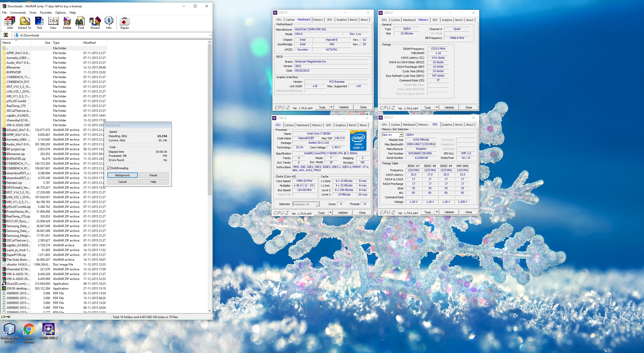Sort files by the Name column header

[x=16, y=43]
